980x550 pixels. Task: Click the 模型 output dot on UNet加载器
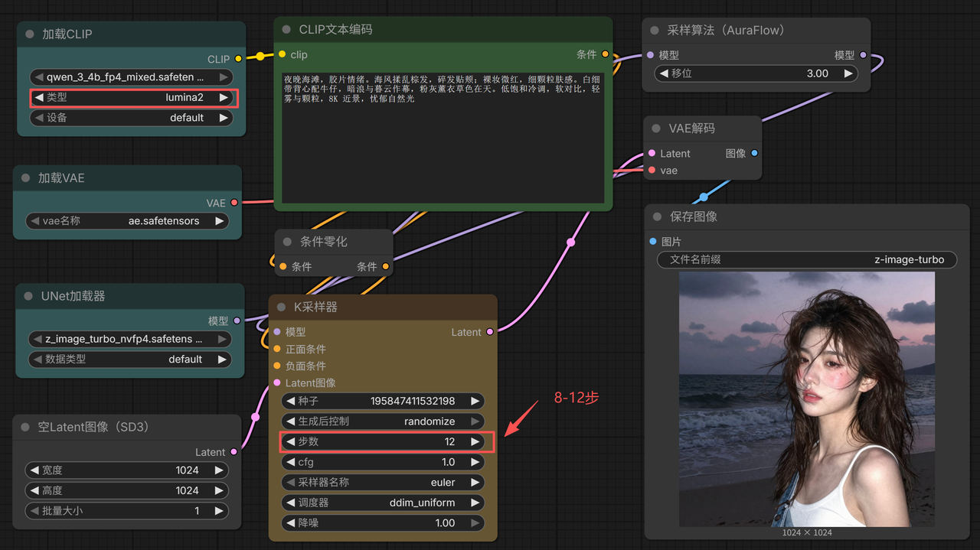coord(237,321)
